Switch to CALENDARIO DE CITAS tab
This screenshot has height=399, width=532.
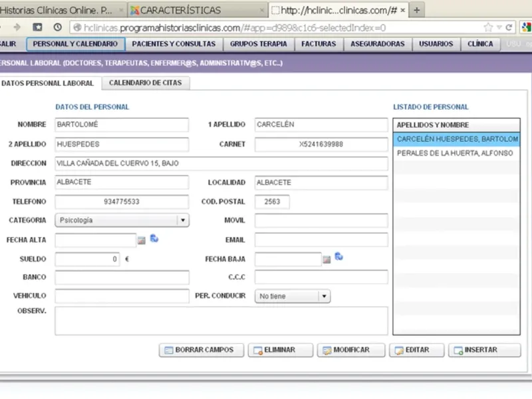145,82
